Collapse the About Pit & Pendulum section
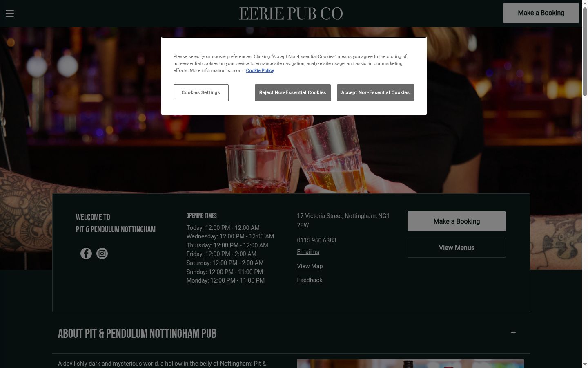Screen dimensions: 588x368 (513, 332)
